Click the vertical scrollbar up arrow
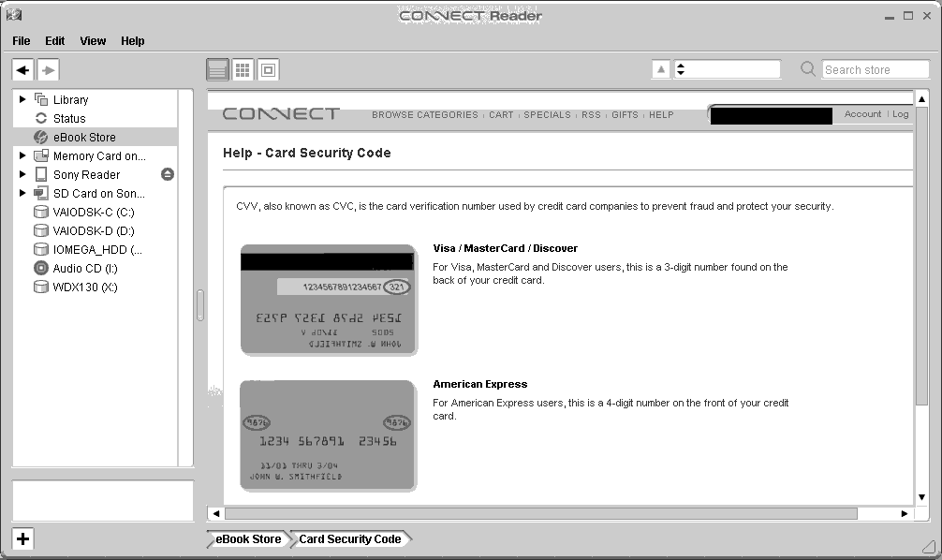This screenshot has height=560, width=942. 921,98
